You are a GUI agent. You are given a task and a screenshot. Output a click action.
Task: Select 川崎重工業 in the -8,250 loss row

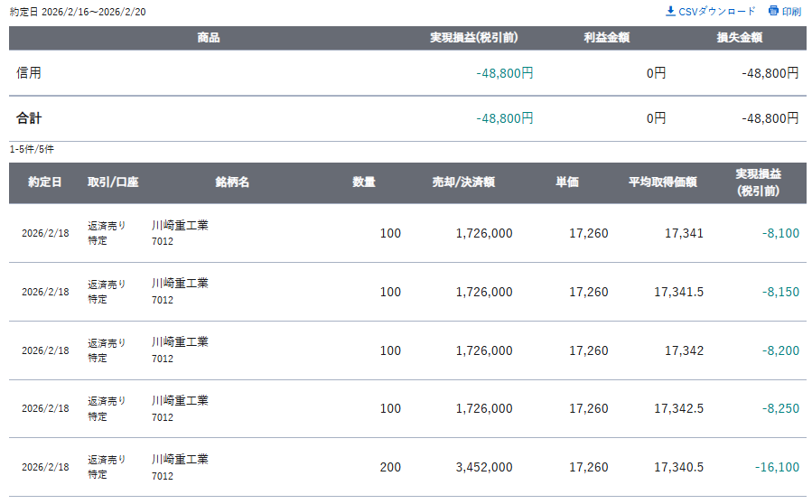[x=180, y=401]
